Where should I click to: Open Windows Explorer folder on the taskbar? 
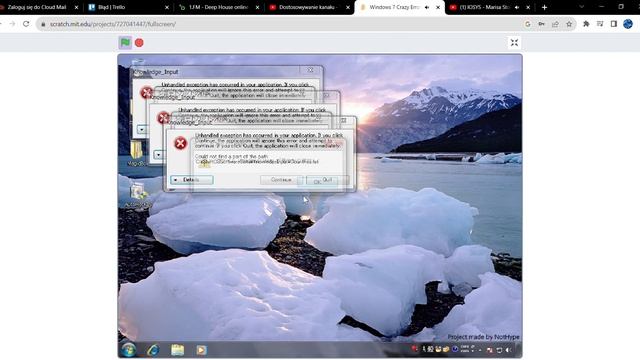[x=178, y=350]
